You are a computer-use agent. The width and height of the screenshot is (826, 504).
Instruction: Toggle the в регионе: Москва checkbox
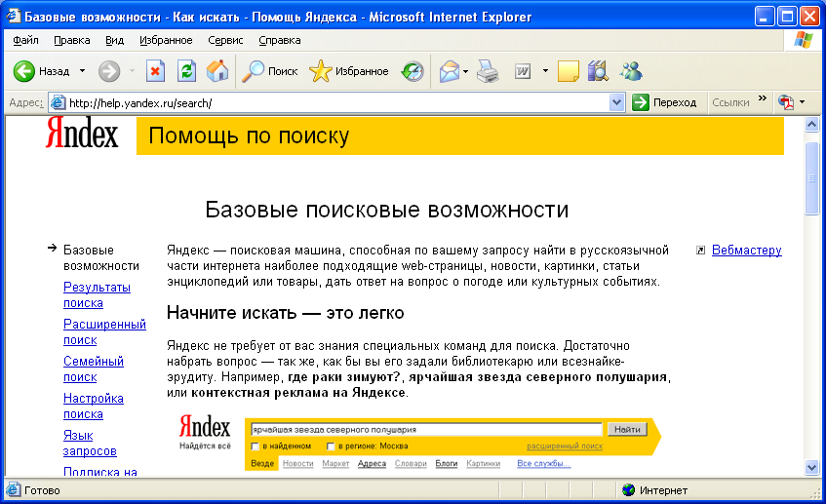(x=331, y=446)
